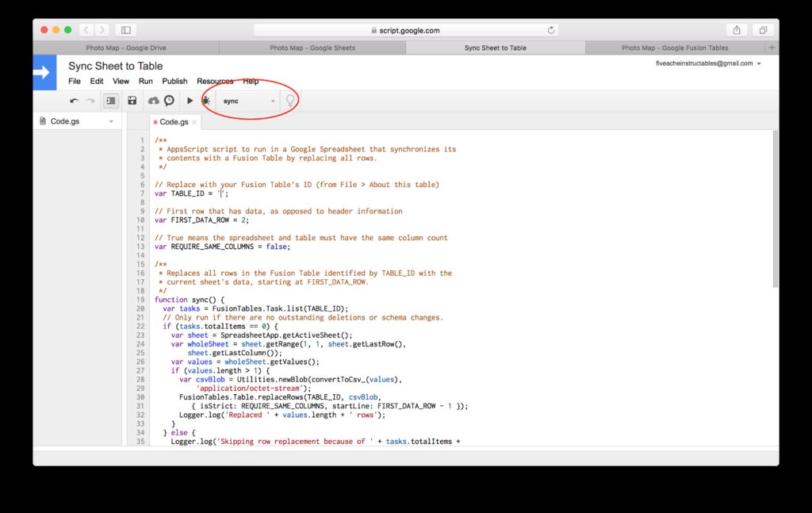Open current project's triggers clock icon
Image resolution: width=812 pixels, height=513 pixels.
coord(170,101)
